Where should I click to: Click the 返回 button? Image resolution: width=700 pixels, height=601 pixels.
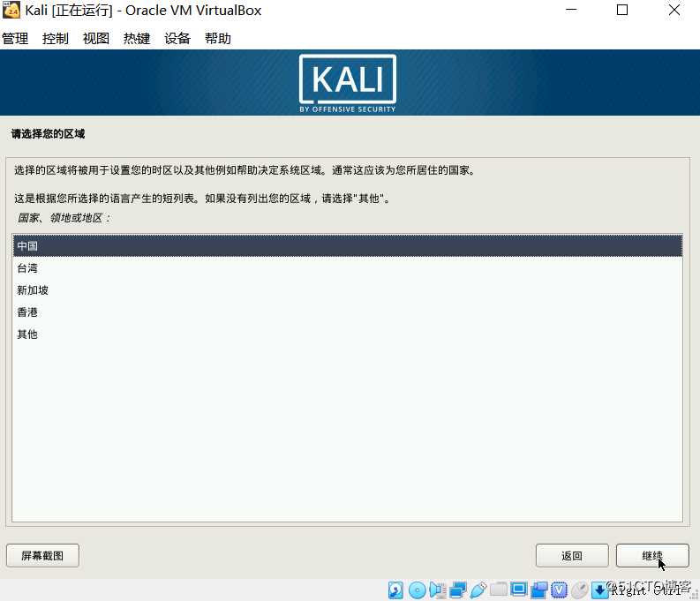pyautogui.click(x=572, y=555)
